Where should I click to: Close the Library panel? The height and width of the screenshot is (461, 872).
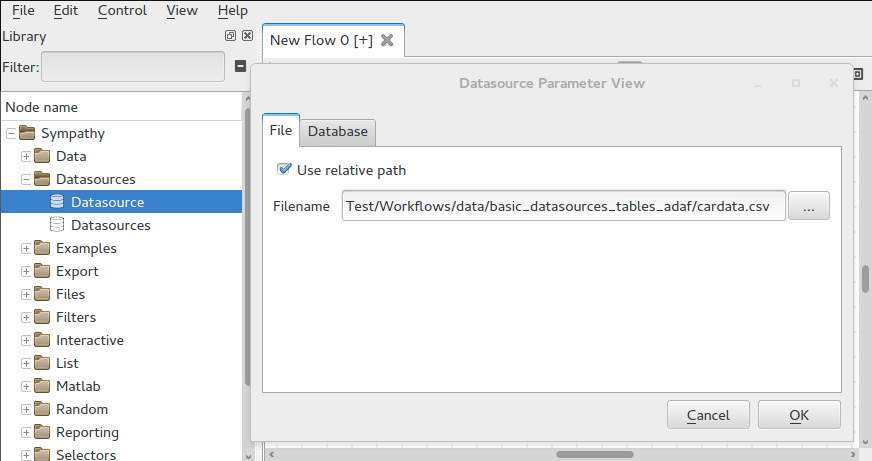(246, 36)
